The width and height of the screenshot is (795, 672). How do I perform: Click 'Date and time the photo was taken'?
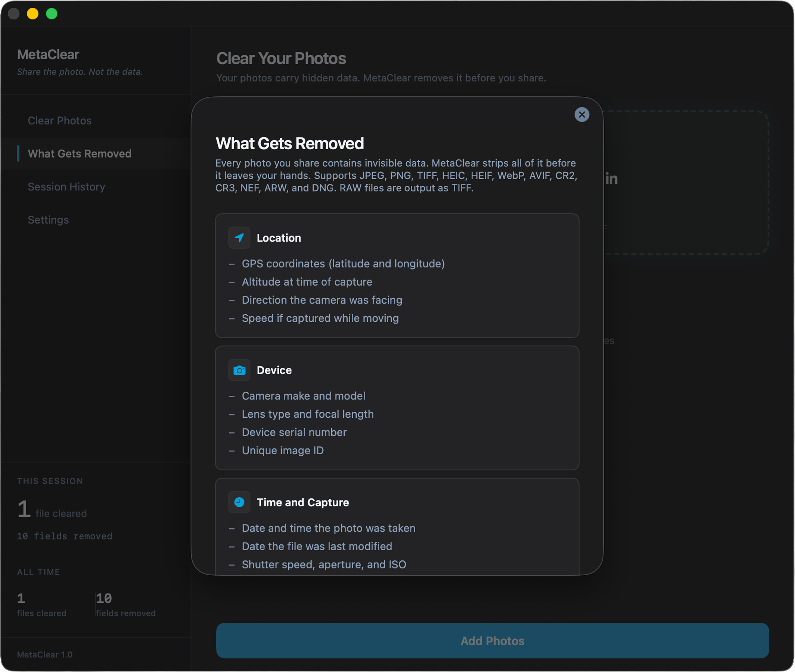[329, 528]
